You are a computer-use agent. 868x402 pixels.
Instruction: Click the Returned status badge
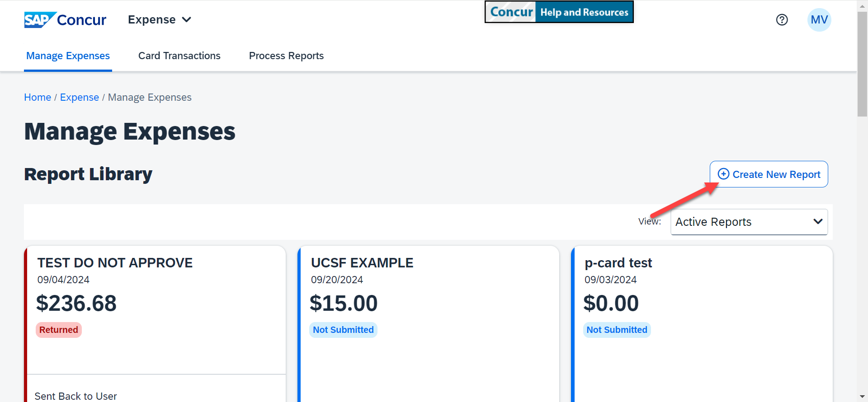[59, 330]
